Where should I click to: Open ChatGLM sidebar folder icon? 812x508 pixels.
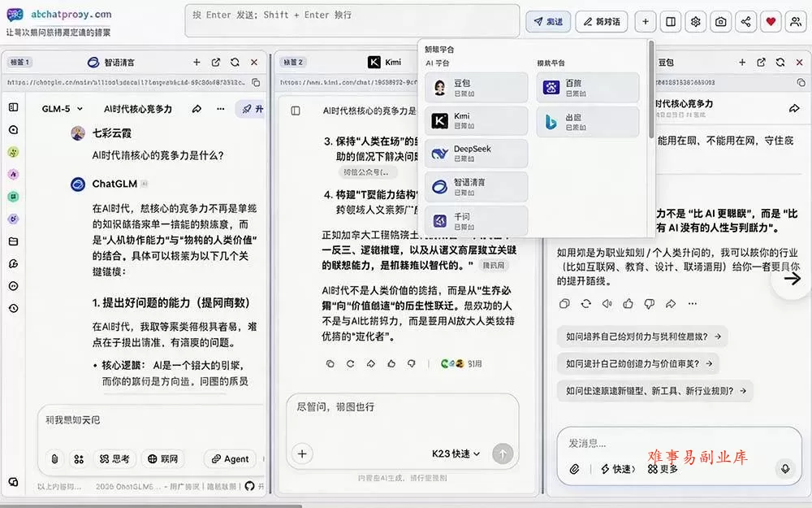click(14, 241)
